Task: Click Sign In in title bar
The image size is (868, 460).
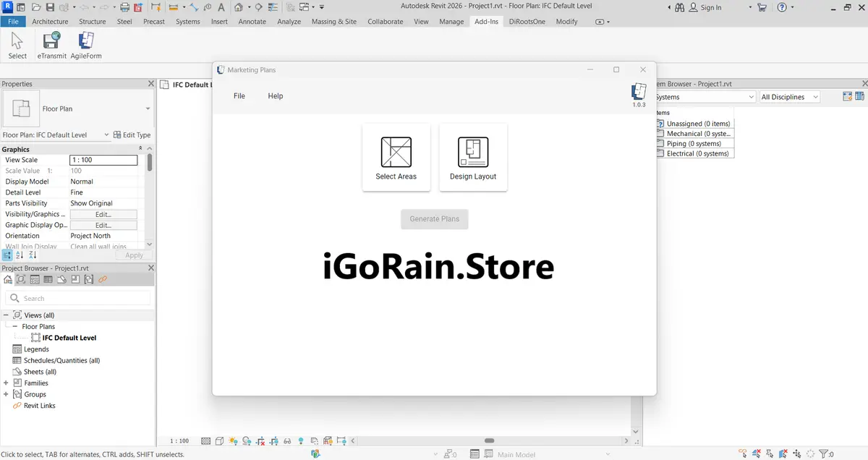Action: [x=705, y=7]
